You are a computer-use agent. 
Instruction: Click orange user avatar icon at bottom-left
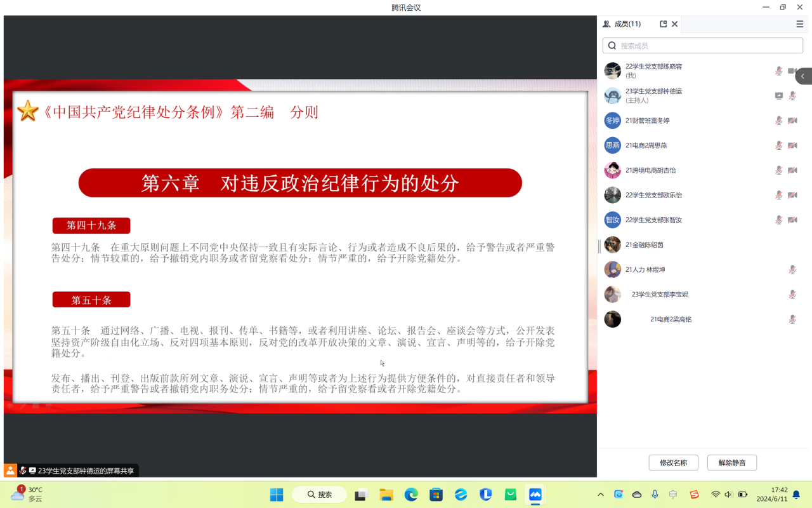point(10,471)
